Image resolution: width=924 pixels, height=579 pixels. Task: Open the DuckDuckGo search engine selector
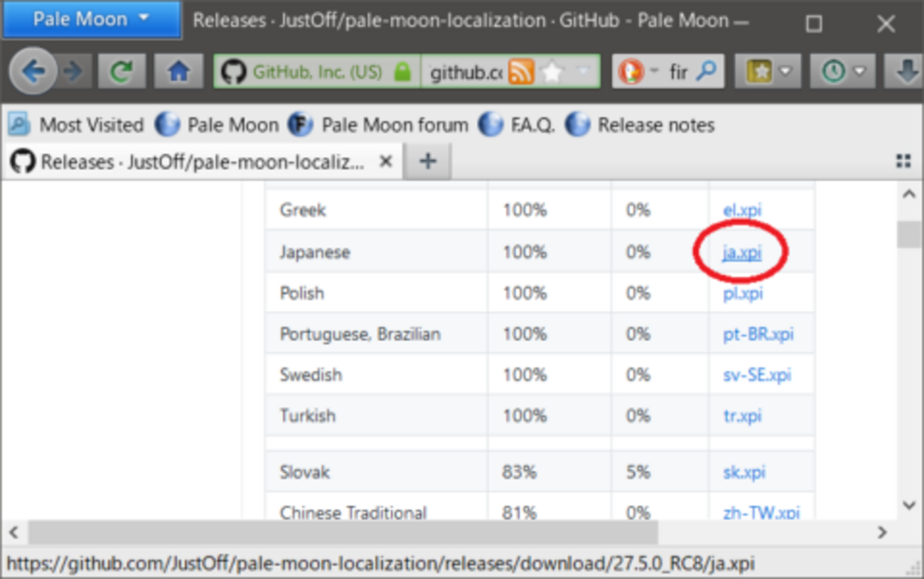(638, 72)
